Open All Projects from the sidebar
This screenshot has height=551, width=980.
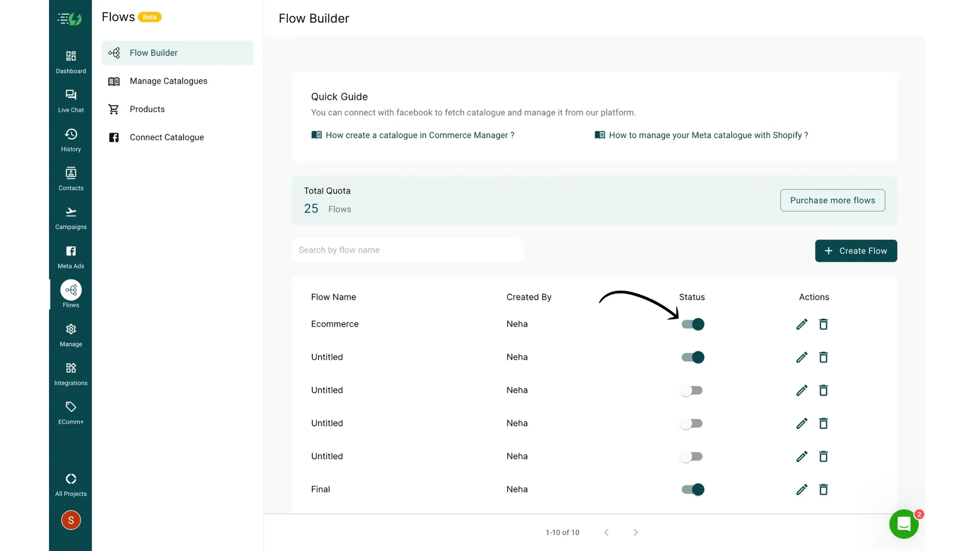[x=71, y=484]
